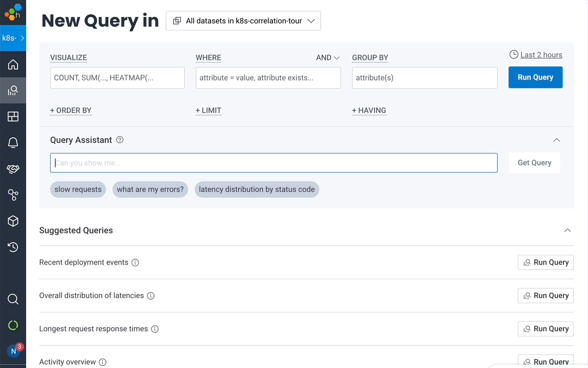Open the query History clock icon
588x368 pixels.
(13, 247)
